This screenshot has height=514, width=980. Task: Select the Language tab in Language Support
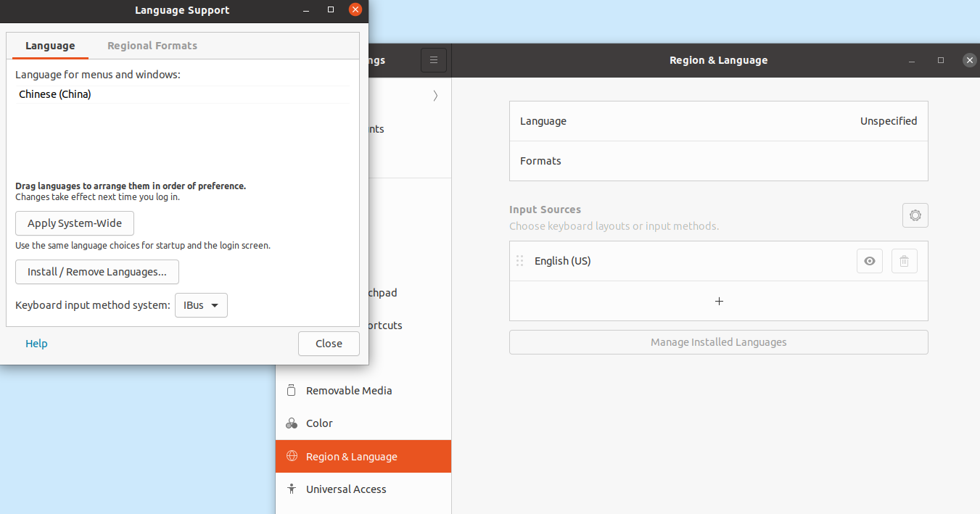pos(50,46)
